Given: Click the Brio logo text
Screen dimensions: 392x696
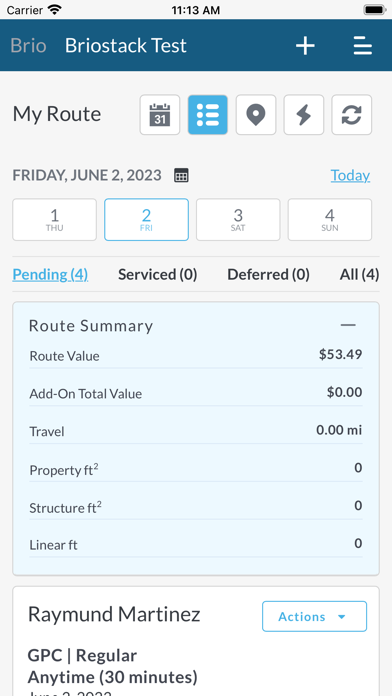Looking at the screenshot, I should 28,45.
